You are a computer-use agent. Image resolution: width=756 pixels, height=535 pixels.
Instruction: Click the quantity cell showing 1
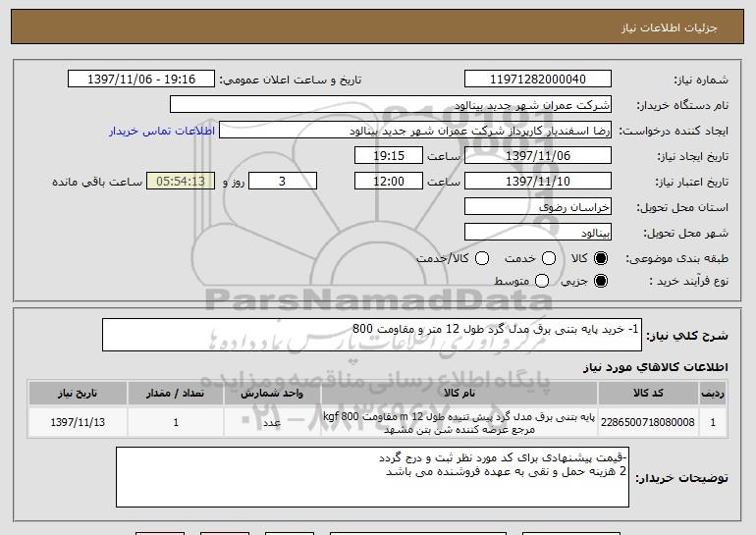click(176, 422)
